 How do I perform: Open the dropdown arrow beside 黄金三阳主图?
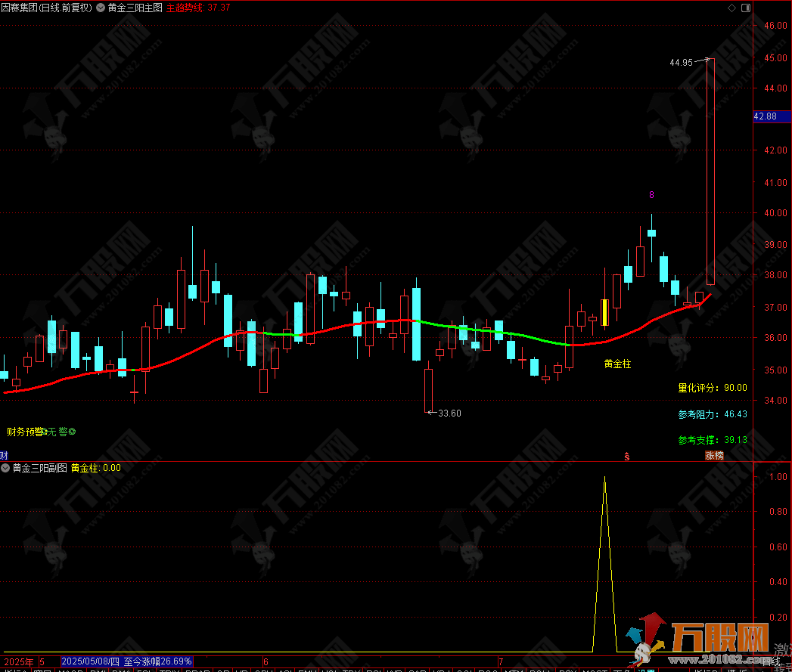coord(101,8)
